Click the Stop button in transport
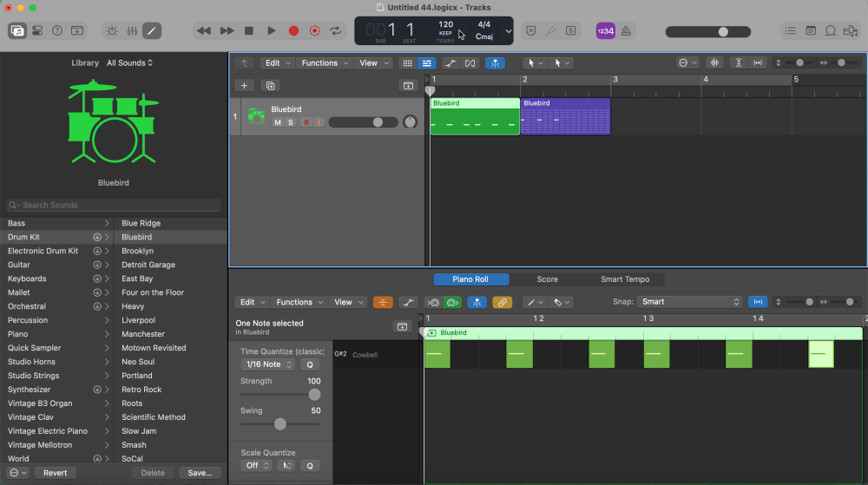 point(249,30)
